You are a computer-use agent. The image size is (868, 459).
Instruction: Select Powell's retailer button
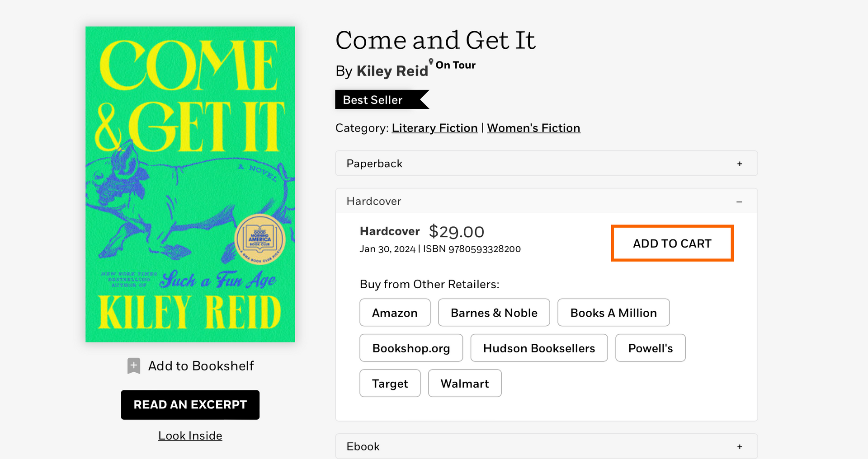650,348
